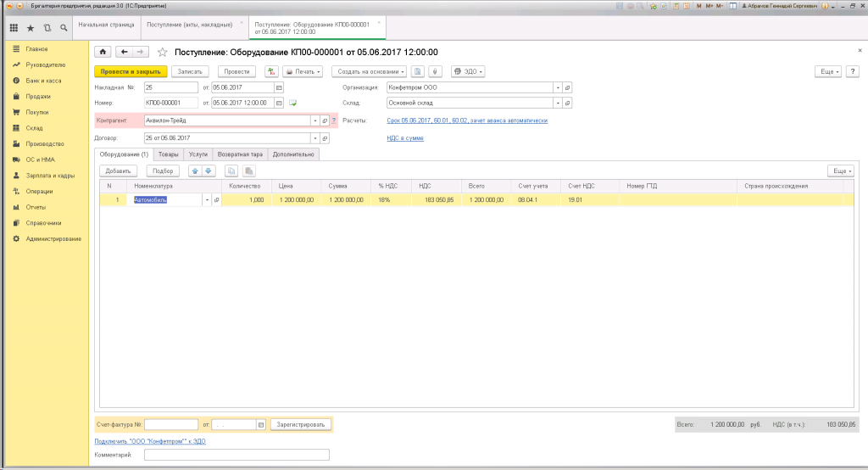Open Основной склад warehouse card

click(567, 104)
